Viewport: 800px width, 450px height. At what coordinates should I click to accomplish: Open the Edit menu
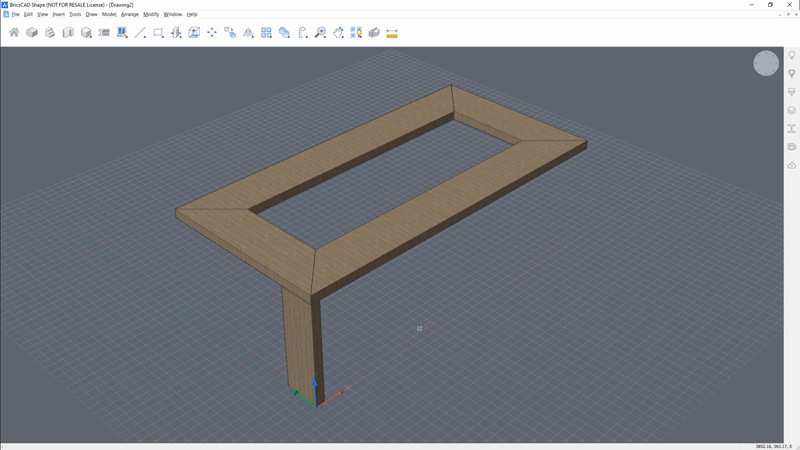28,14
